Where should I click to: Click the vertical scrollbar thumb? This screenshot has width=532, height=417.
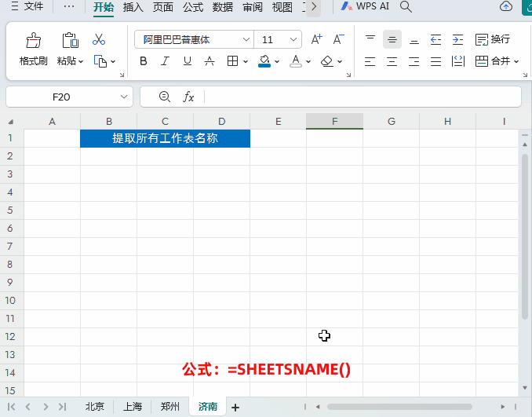(525, 236)
